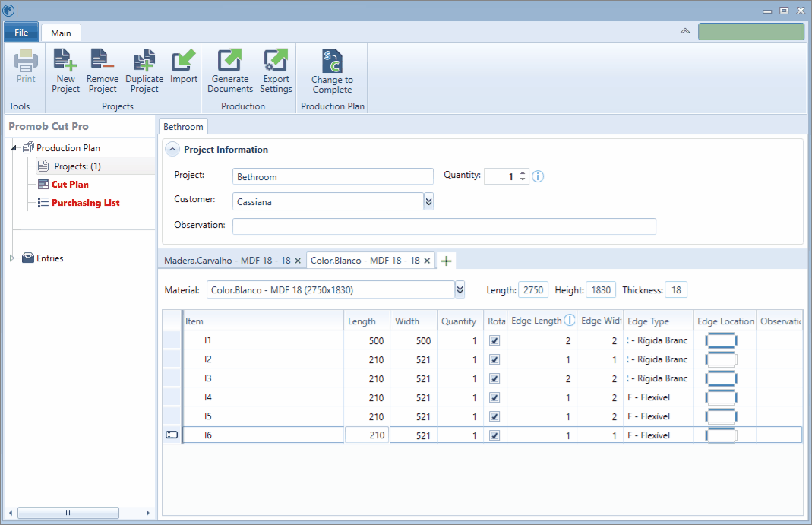812x525 pixels.
Task: Sort table by Item column header
Action: click(264, 321)
